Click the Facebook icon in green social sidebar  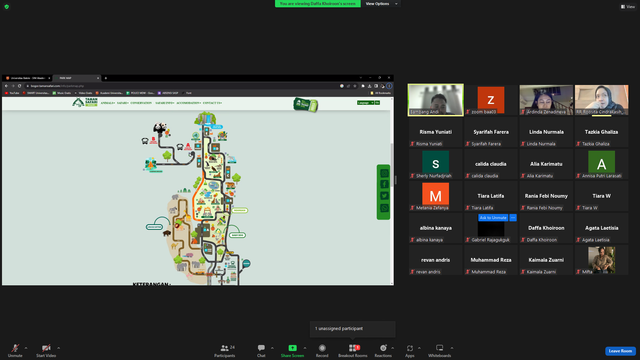[384, 184]
